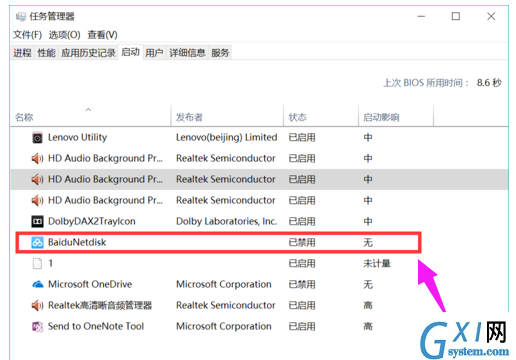Image resolution: width=516 pixels, height=360 pixels.
Task: Select the DolbyDAX2TrayIcon entry
Action: coord(259,221)
